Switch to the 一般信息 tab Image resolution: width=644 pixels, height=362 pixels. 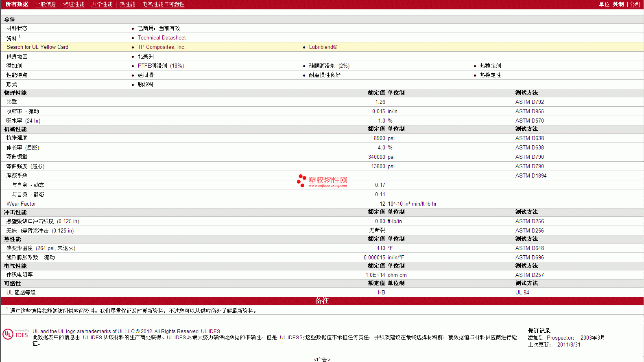[46, 4]
